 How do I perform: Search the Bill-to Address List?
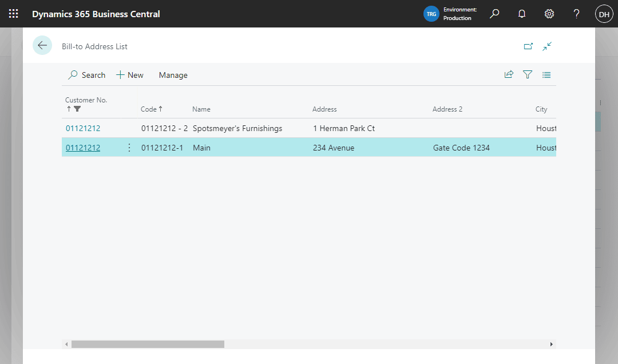pos(87,75)
